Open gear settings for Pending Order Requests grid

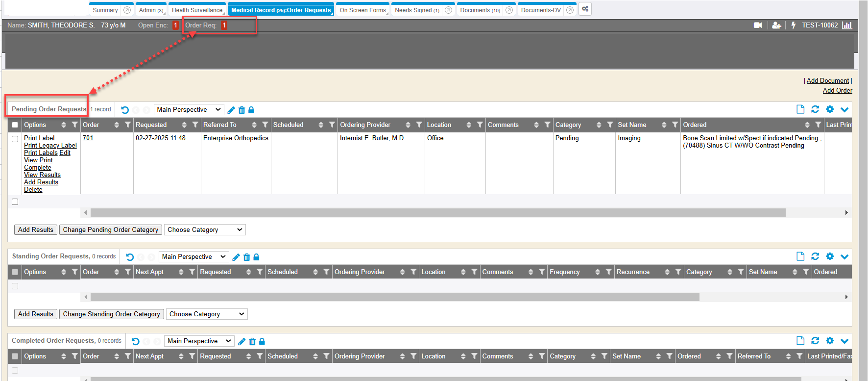coord(830,109)
